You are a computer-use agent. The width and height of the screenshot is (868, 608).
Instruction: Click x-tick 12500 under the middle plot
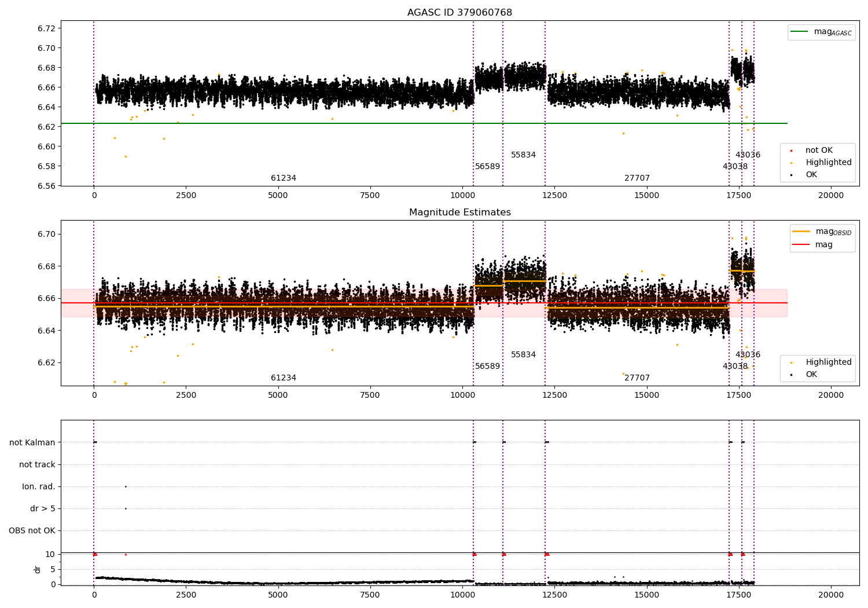(554, 395)
